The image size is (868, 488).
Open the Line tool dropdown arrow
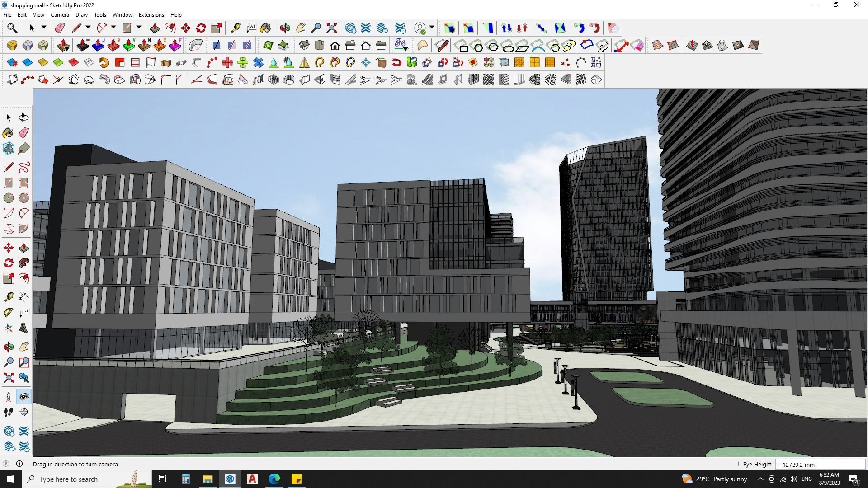88,28
